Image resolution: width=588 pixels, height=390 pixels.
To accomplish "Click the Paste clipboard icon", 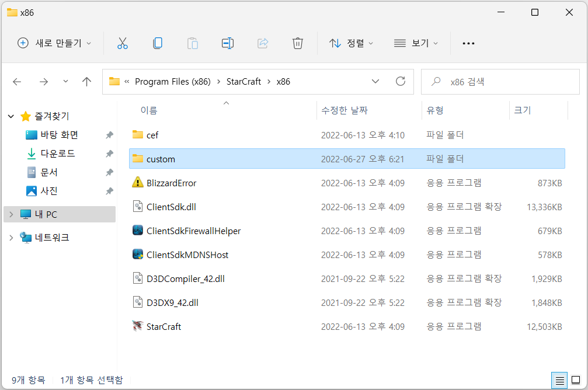I will tap(193, 43).
